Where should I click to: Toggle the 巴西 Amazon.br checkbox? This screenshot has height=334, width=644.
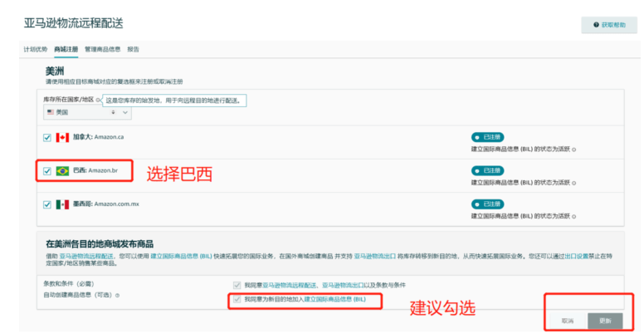pyautogui.click(x=47, y=171)
